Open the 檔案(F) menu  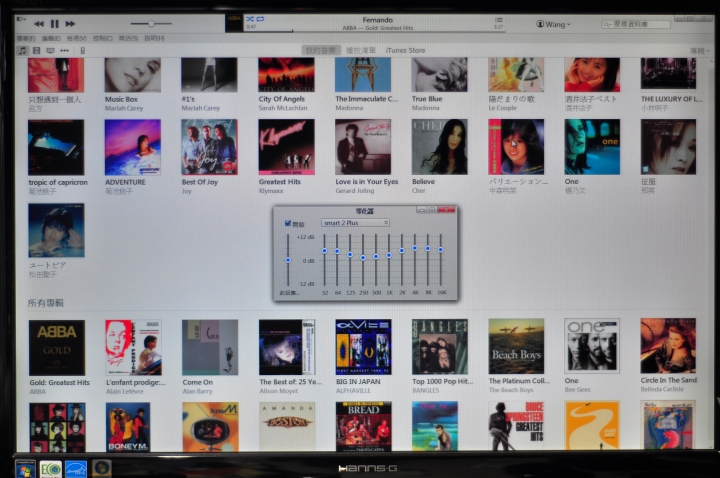click(x=26, y=38)
